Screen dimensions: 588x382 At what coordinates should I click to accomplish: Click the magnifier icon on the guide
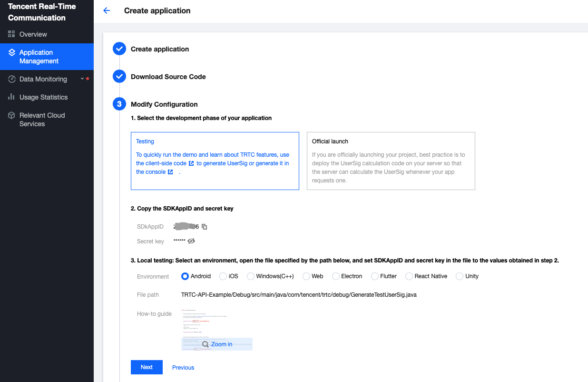coord(206,344)
